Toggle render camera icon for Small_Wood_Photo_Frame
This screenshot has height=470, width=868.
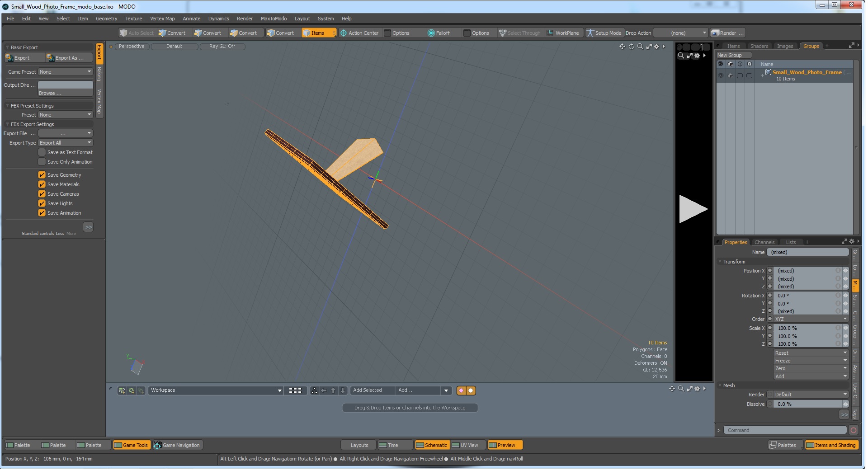tap(731, 75)
